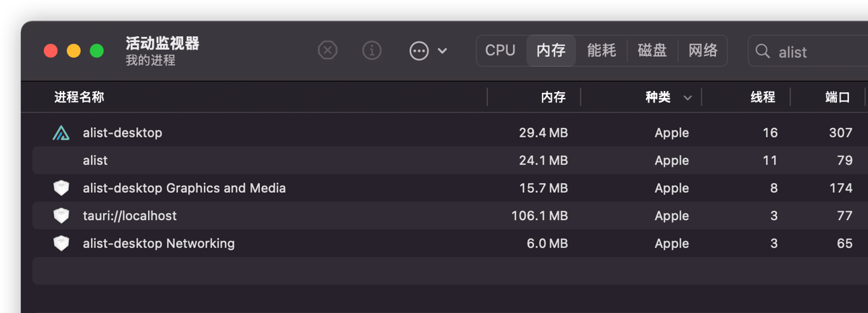Sort by 进程名称 column header
Screen dimensions: 868x313
coord(79,97)
